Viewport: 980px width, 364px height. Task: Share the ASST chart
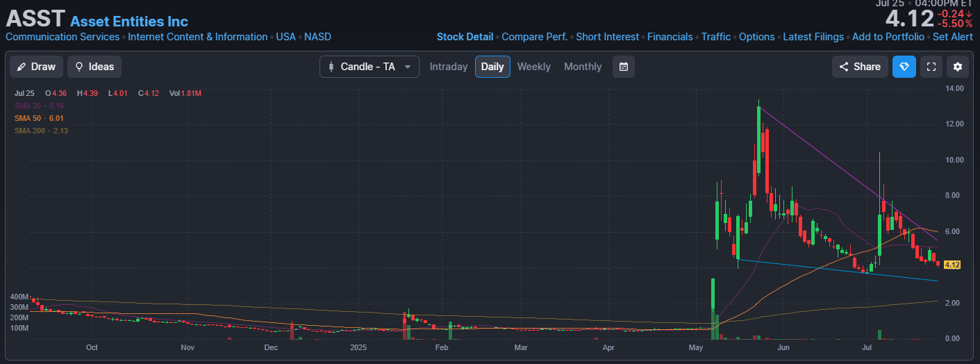coord(860,67)
